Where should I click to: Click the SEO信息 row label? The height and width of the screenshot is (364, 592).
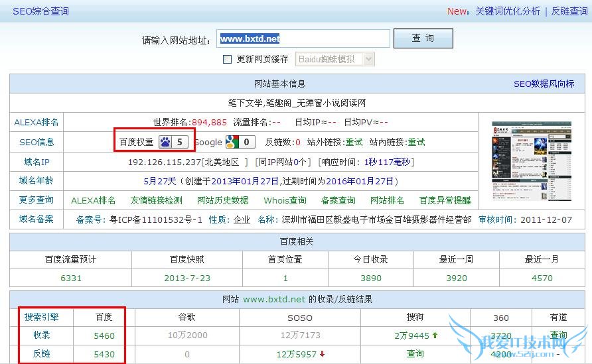37,142
